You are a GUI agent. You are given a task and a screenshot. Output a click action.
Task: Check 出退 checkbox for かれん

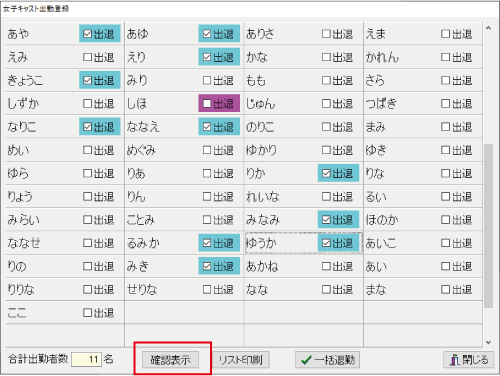(x=445, y=57)
